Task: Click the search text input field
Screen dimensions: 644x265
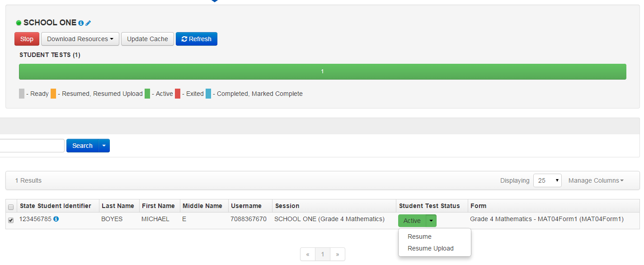Action: (32, 146)
